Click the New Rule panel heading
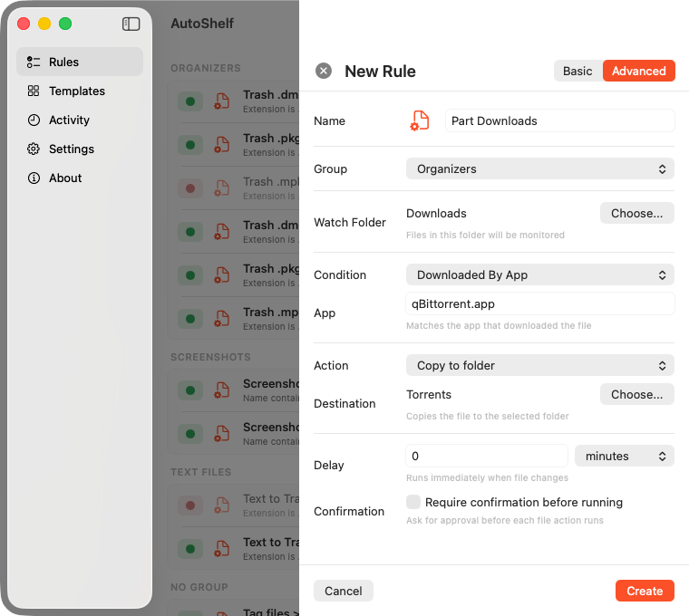This screenshot has height=616, width=689. click(x=380, y=72)
